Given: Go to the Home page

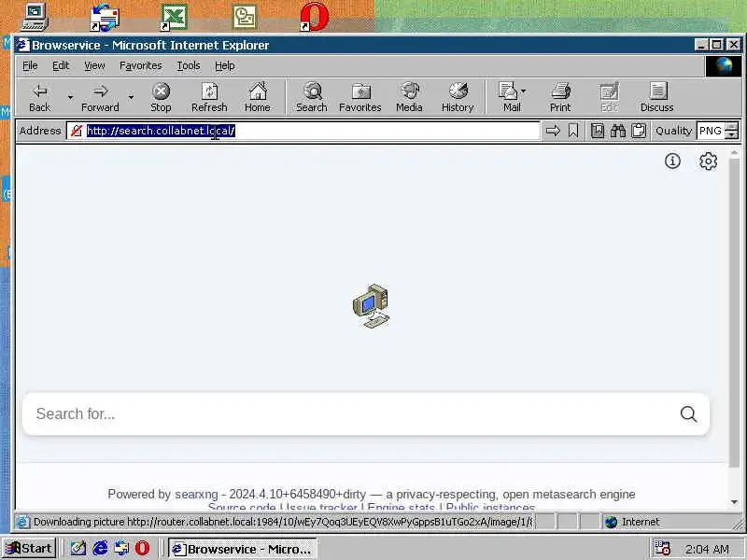Looking at the screenshot, I should 258,98.
